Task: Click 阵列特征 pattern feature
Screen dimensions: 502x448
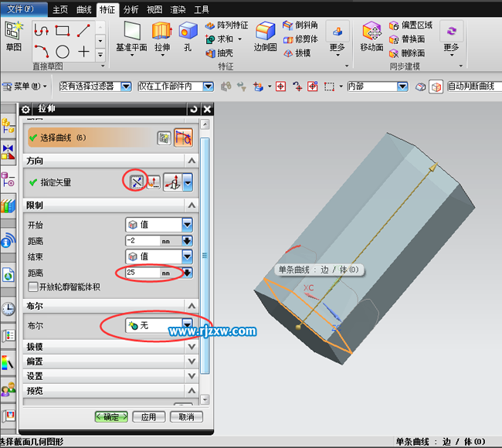Action: (226, 25)
